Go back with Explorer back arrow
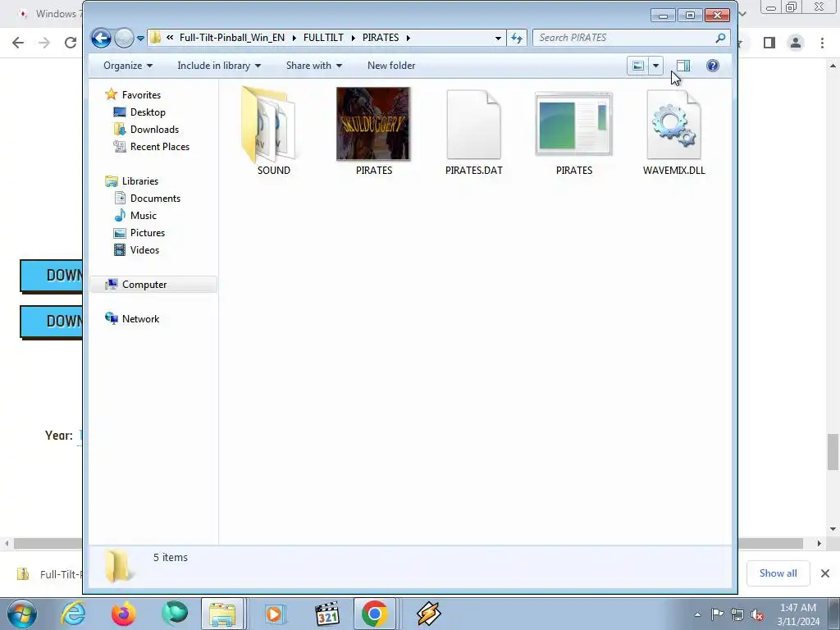 click(101, 38)
